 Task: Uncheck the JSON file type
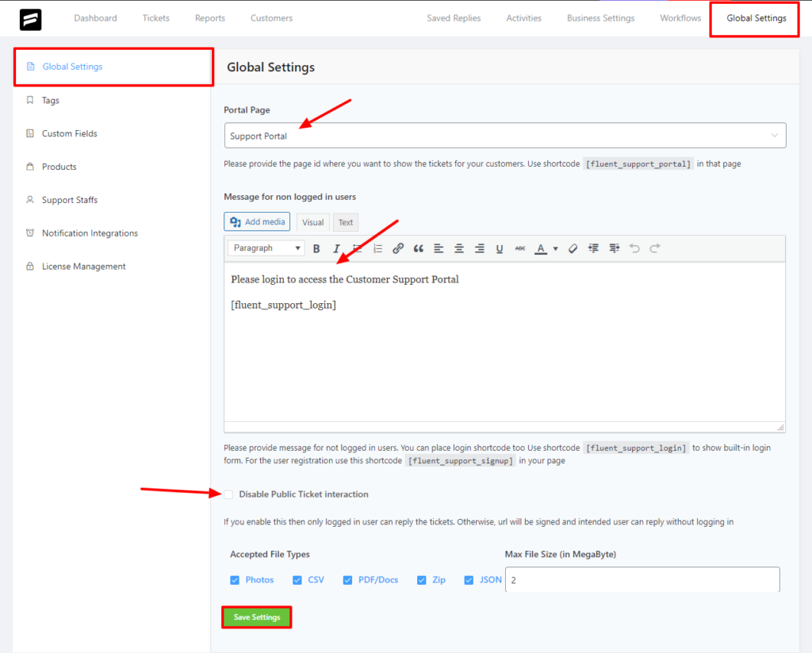click(x=469, y=580)
